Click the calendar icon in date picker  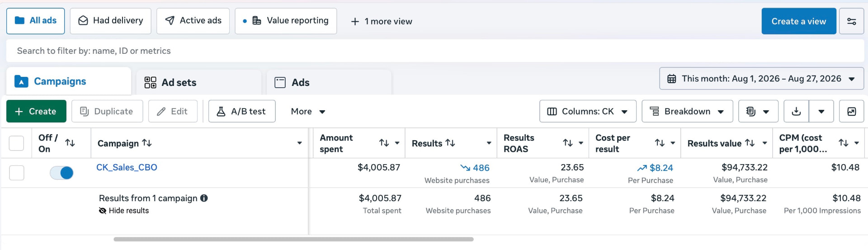(x=672, y=79)
